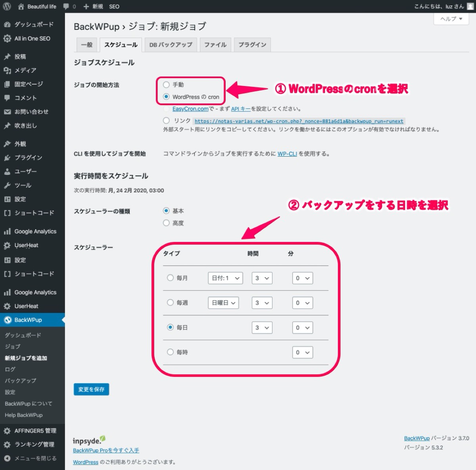Open first ショートコード brackets icon
The width and height of the screenshot is (476, 470).
click(7, 213)
